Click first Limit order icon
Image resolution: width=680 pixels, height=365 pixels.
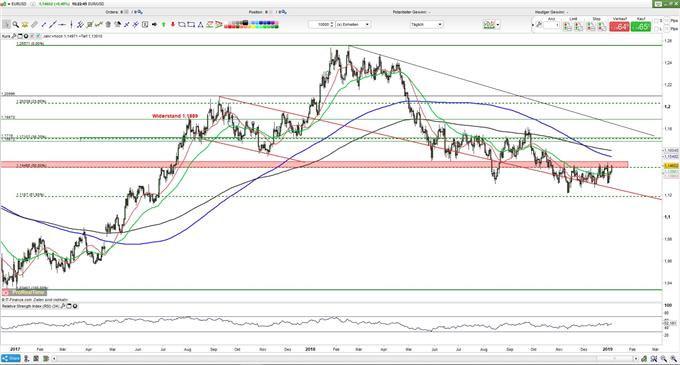pyautogui.click(x=567, y=27)
